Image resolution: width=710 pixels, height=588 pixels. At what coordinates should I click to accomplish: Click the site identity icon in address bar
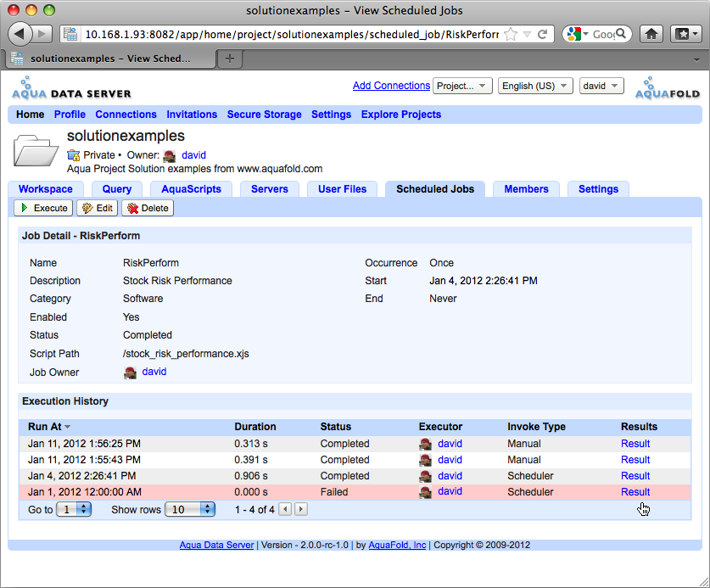pos(70,34)
